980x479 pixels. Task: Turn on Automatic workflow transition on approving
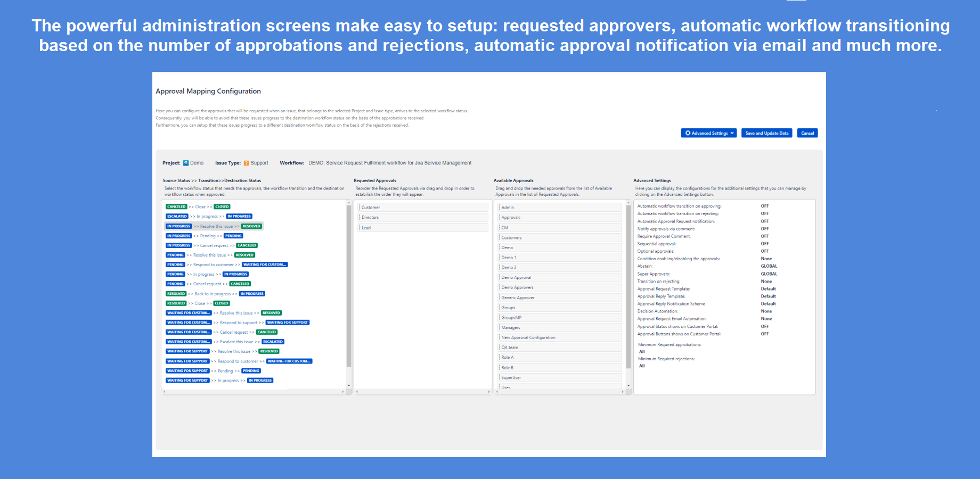pos(765,206)
